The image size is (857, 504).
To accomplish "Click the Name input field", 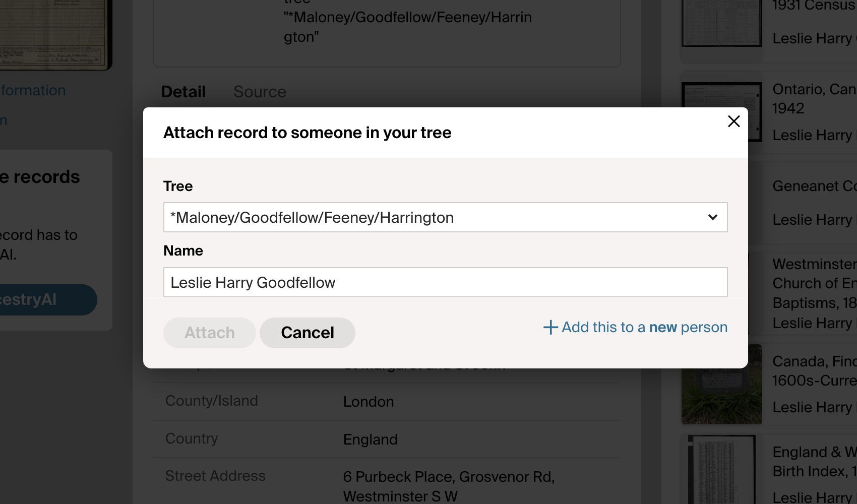I will tap(445, 282).
